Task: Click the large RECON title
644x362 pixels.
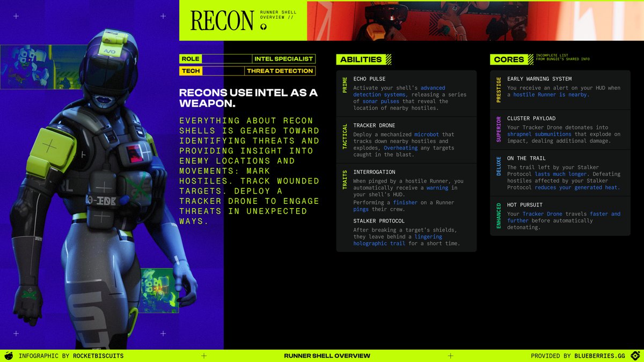Action: (x=222, y=21)
